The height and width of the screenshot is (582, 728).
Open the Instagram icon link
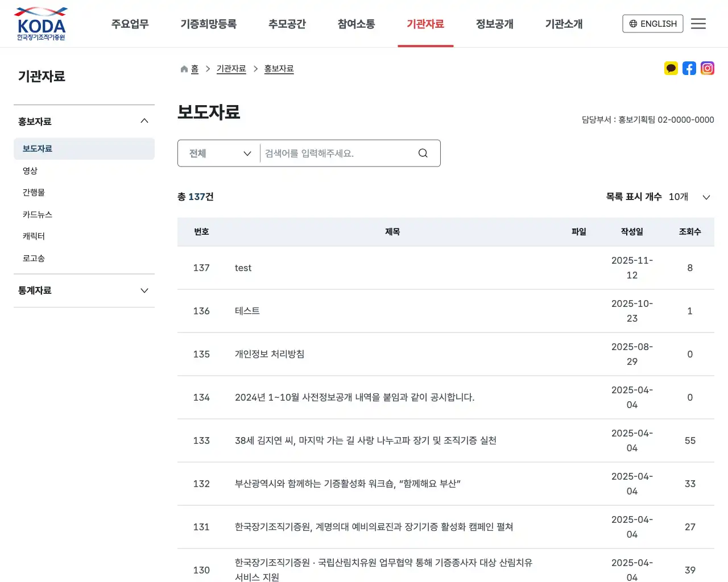coord(708,69)
